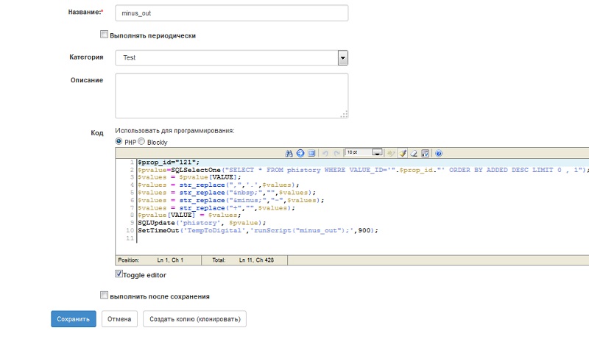Click into the Описание text area
589x364 pixels.
click(231, 95)
